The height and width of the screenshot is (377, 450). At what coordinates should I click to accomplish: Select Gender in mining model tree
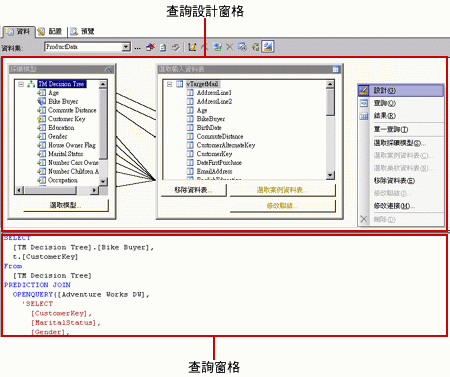click(58, 136)
